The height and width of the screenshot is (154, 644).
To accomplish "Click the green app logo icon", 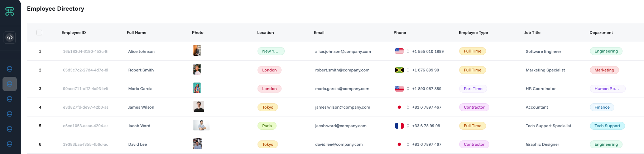I will (x=10, y=12).
